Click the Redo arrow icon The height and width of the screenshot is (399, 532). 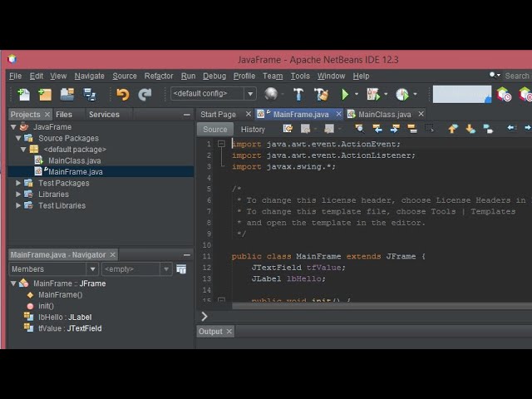point(145,94)
